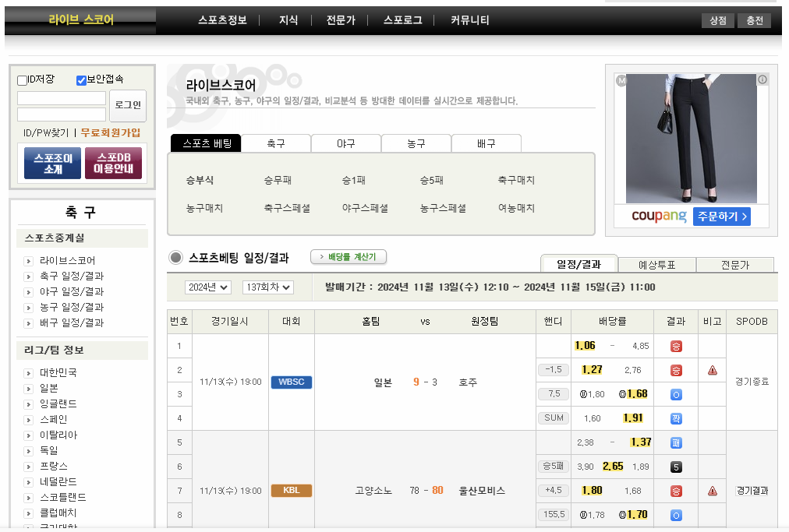Open the 137회차 round dropdown
This screenshot has height=532, width=789.
266,287
